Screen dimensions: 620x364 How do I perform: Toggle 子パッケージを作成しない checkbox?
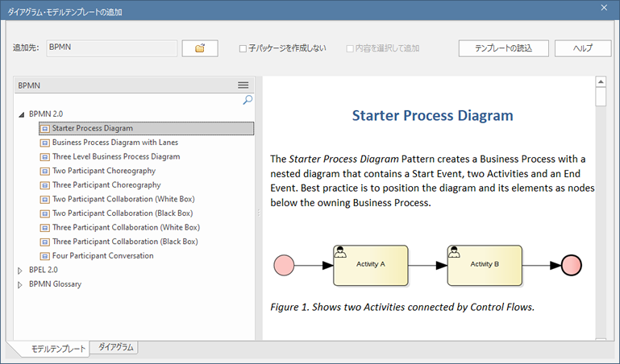click(x=243, y=48)
